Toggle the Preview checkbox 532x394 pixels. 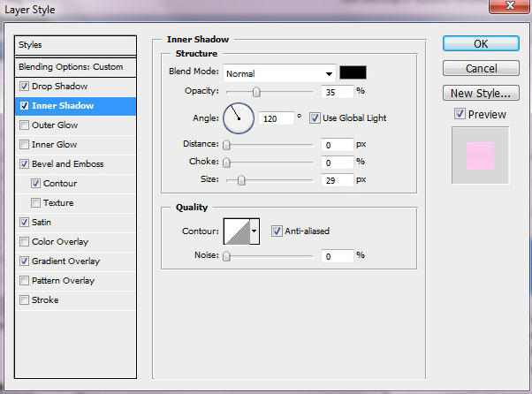click(460, 114)
